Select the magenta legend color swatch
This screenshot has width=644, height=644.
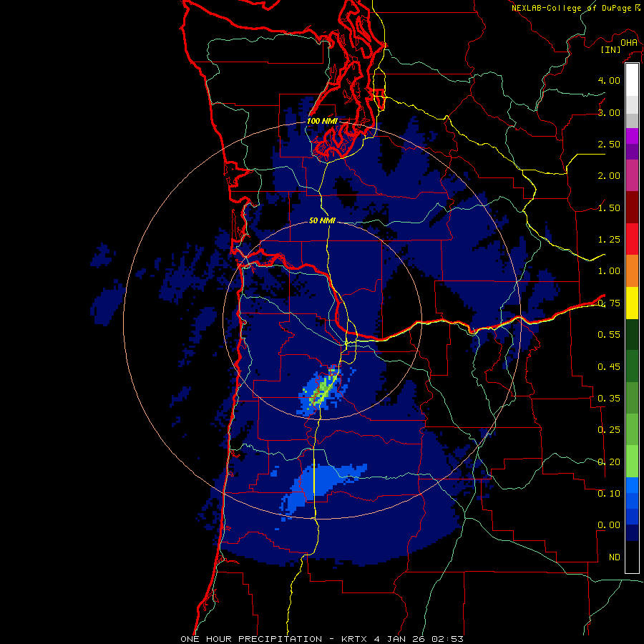(632, 136)
